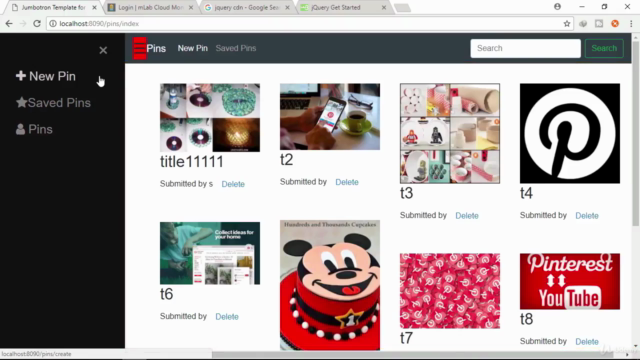Open Saved Pins in the sidebar
The height and width of the screenshot is (360, 640).
53,103
